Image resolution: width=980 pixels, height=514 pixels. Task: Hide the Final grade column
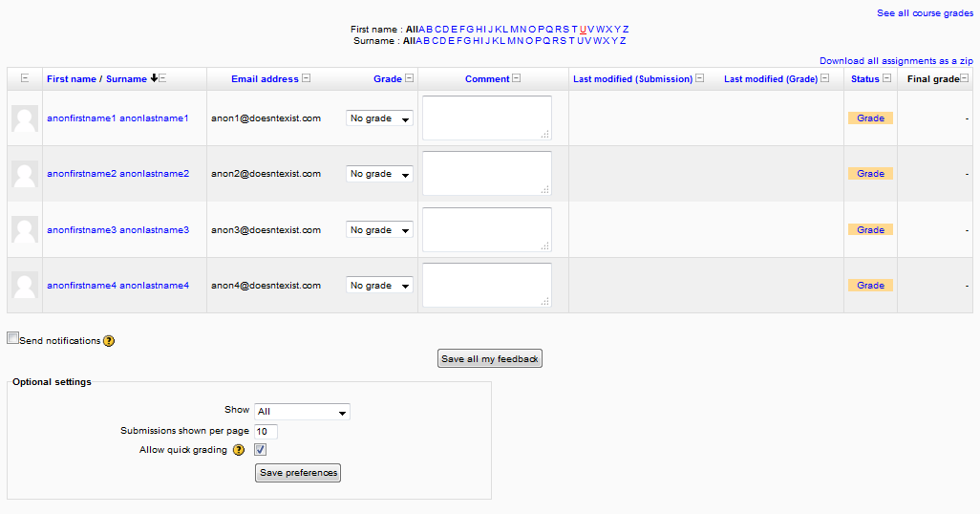[x=965, y=78]
